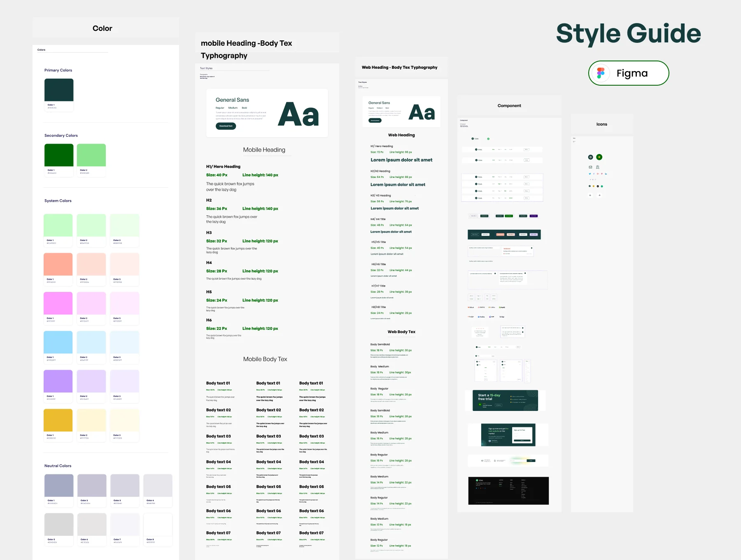Click the left arrow circle icon

click(x=590, y=195)
